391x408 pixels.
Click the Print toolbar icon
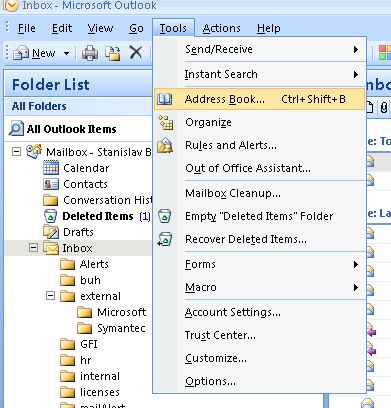[x=90, y=53]
